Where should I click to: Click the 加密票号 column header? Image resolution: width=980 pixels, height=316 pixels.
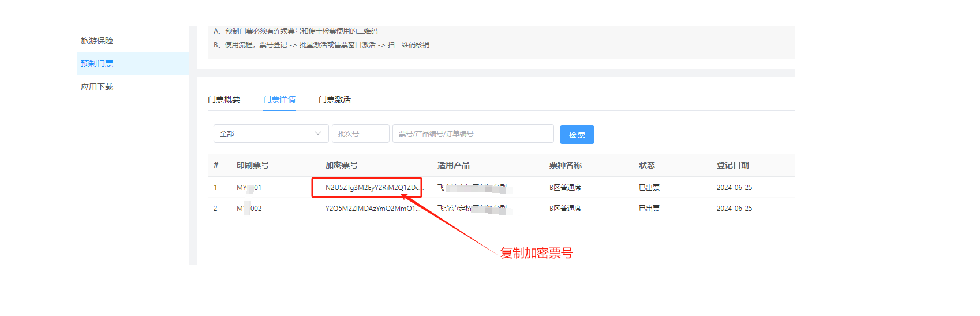tap(341, 165)
